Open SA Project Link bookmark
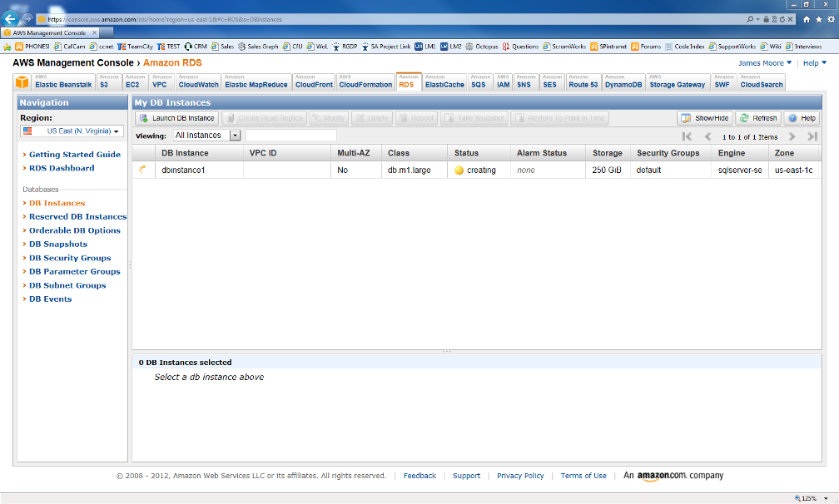839x504 pixels. tap(386, 47)
